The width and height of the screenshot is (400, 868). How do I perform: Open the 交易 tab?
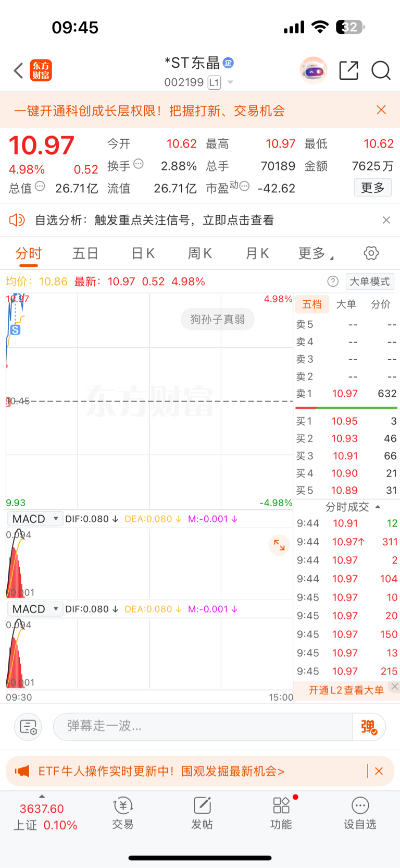click(x=123, y=814)
